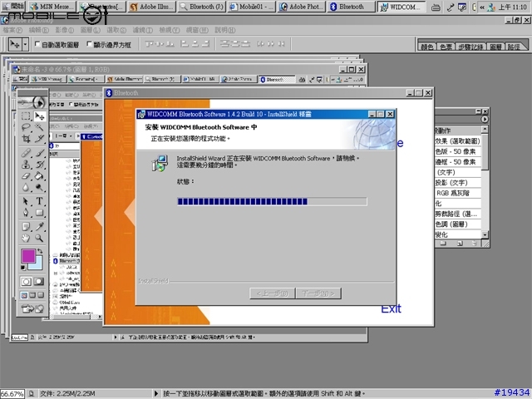Select the Crop tool

point(26,139)
